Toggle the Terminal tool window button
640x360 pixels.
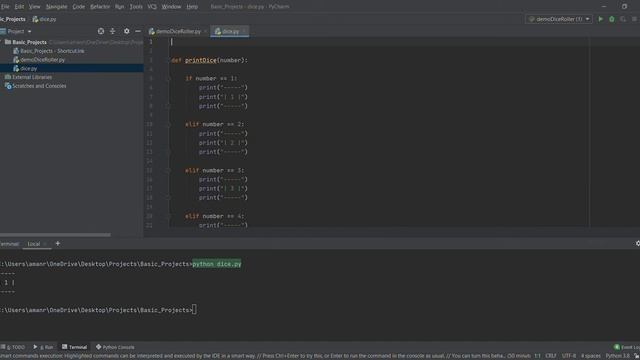click(x=75, y=347)
